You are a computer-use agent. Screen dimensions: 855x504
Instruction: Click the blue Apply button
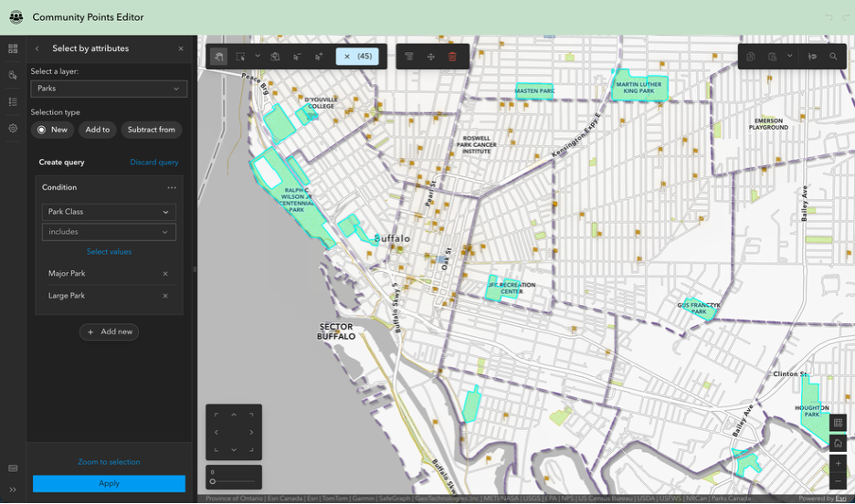109,483
